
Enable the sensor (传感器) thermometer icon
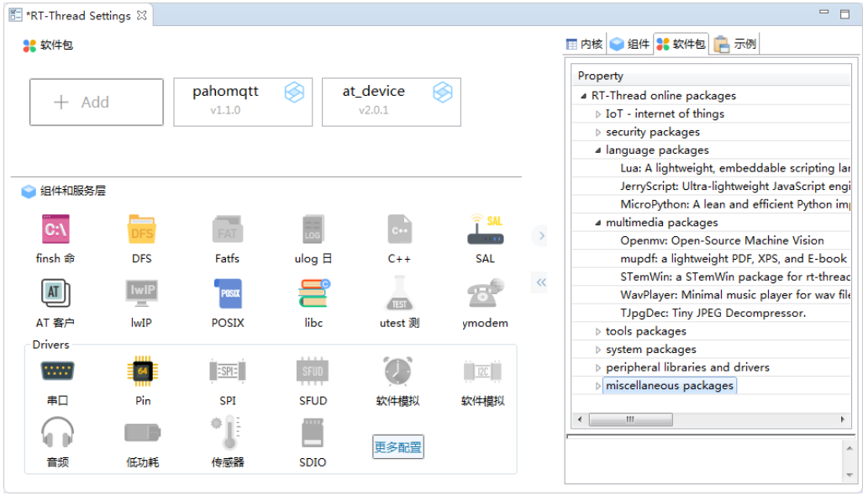tap(227, 433)
